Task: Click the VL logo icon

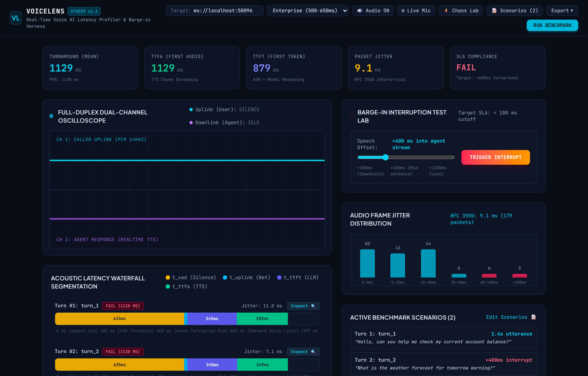Action: coord(16,18)
